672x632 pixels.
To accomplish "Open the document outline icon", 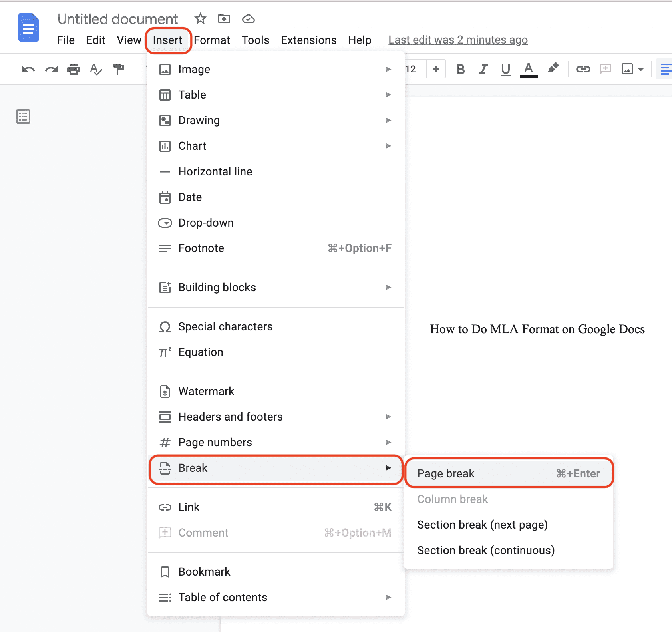I will click(x=23, y=117).
